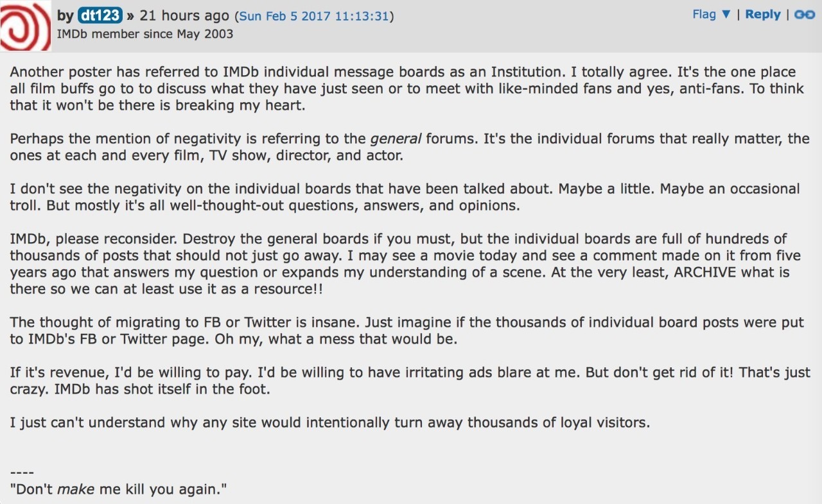The image size is (822, 504).
Task: Click the paragraph starting "If it's revenue"
Action: click(410, 381)
